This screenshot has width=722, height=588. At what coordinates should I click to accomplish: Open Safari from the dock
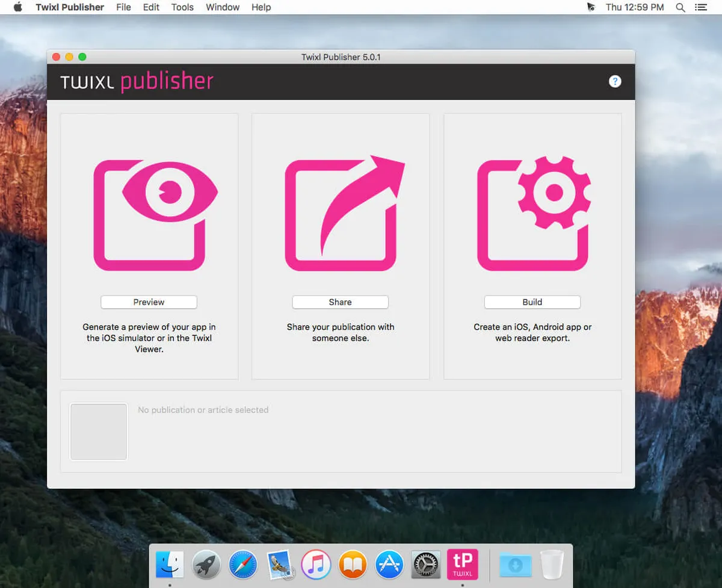click(242, 565)
